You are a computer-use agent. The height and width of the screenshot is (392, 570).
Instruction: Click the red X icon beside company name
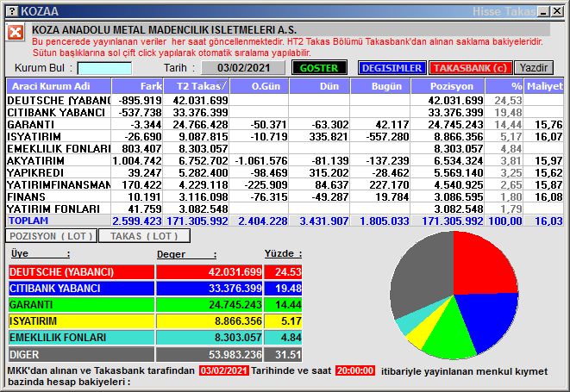pyautogui.click(x=16, y=33)
